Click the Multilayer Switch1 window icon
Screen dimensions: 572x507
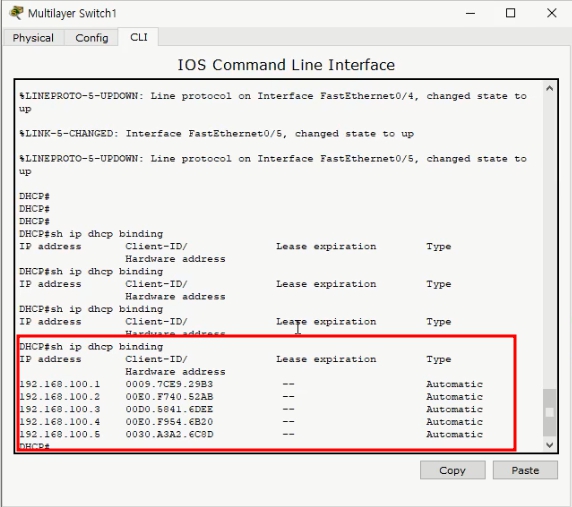[x=16, y=13]
